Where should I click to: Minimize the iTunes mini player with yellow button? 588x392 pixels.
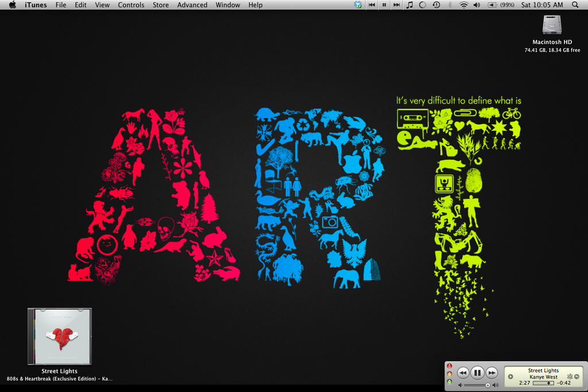[450, 374]
